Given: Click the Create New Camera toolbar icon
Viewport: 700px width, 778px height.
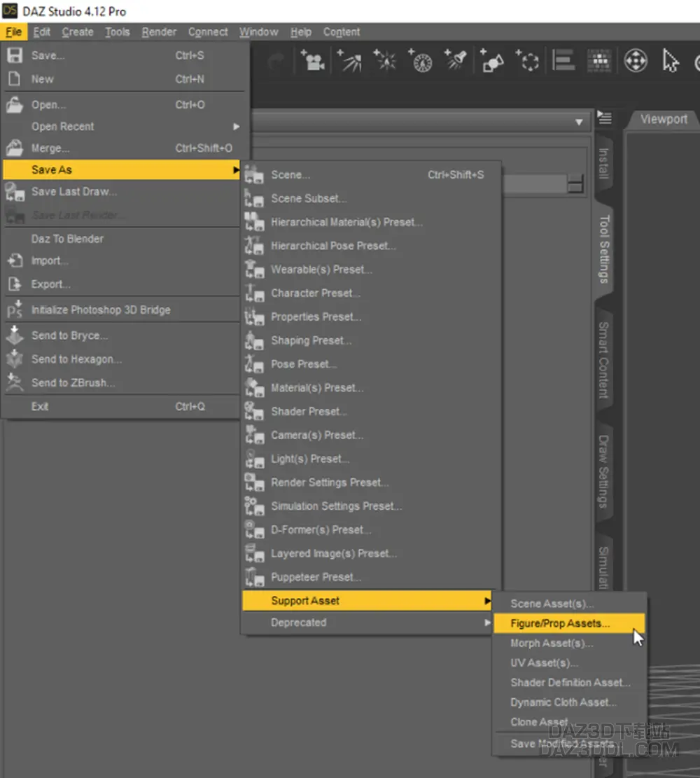Looking at the screenshot, I should point(312,60).
